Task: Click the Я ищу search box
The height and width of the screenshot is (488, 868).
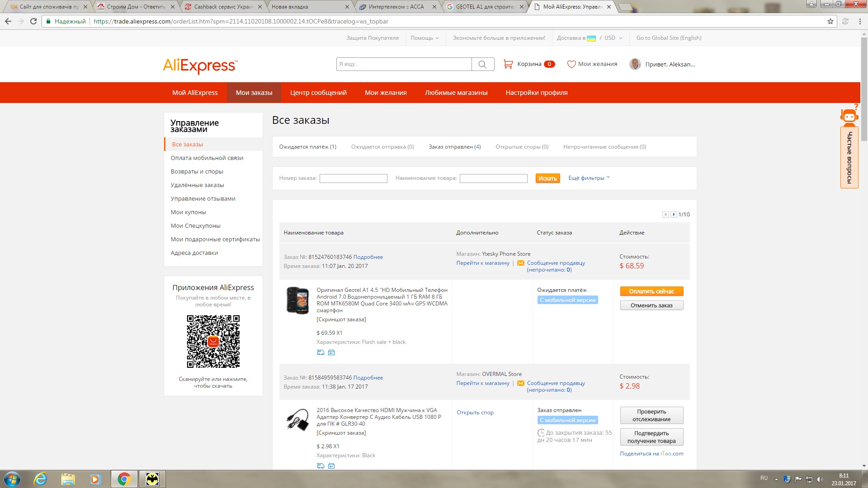Action: [404, 64]
